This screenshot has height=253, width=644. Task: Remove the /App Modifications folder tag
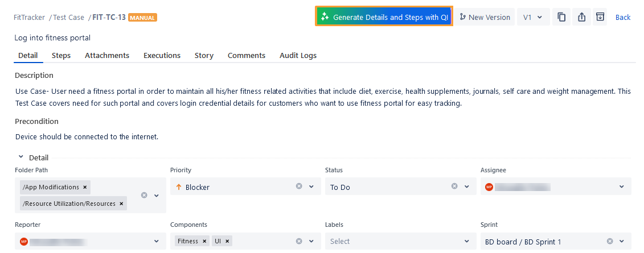pos(85,187)
